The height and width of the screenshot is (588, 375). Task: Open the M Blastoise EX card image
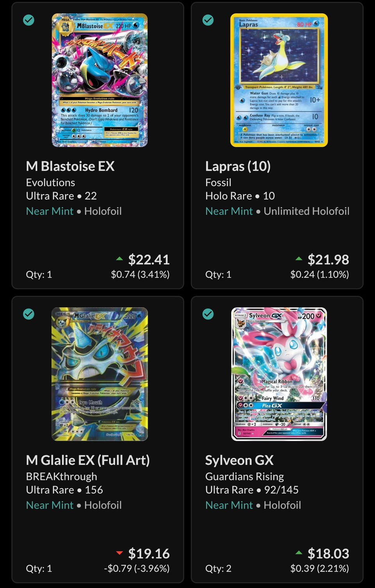(100, 80)
